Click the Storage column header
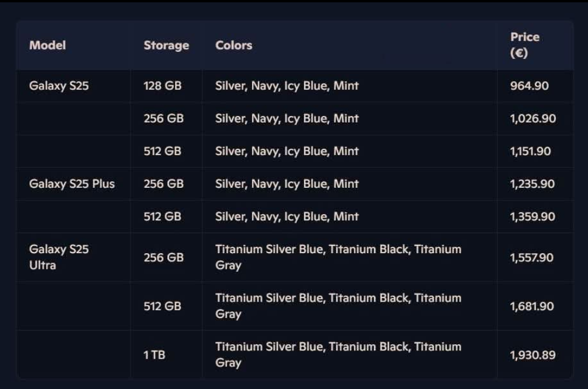The height and width of the screenshot is (389, 588). pos(166,45)
